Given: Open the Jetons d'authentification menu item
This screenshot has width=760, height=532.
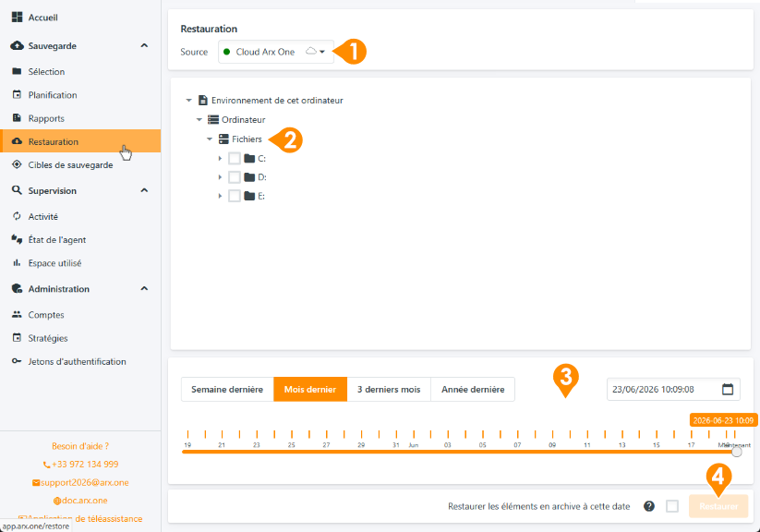Looking at the screenshot, I should point(80,361).
